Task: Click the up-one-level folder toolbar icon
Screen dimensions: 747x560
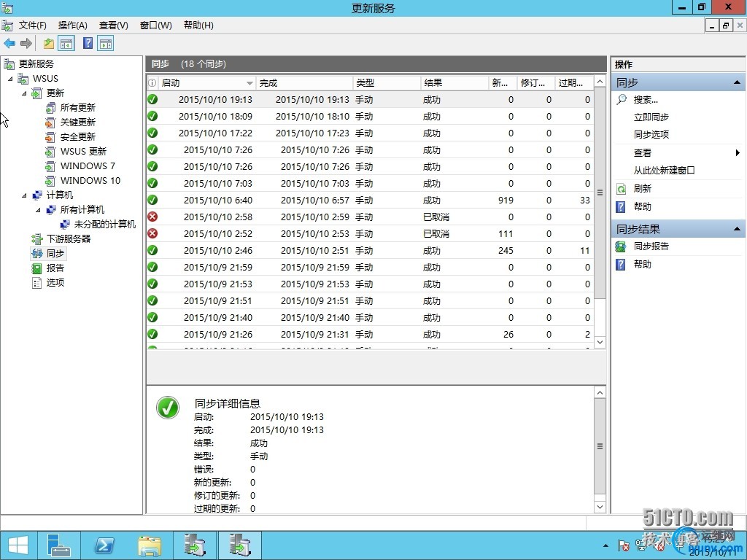Action: (49, 44)
